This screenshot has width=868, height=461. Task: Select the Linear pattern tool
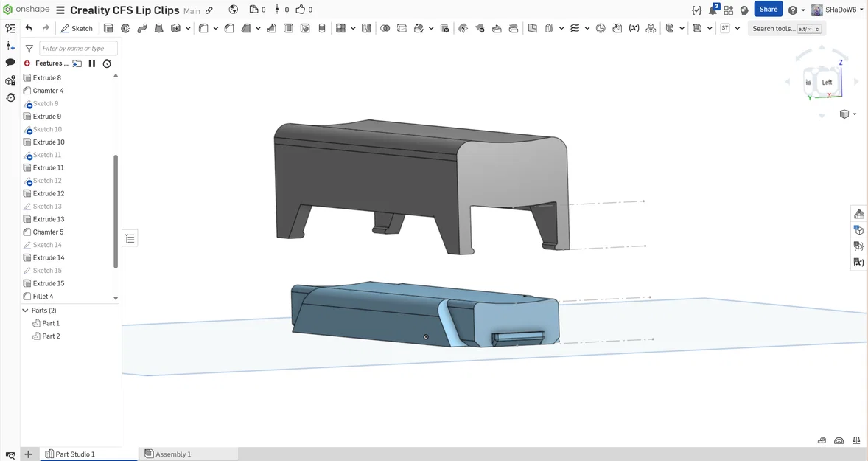coord(341,28)
